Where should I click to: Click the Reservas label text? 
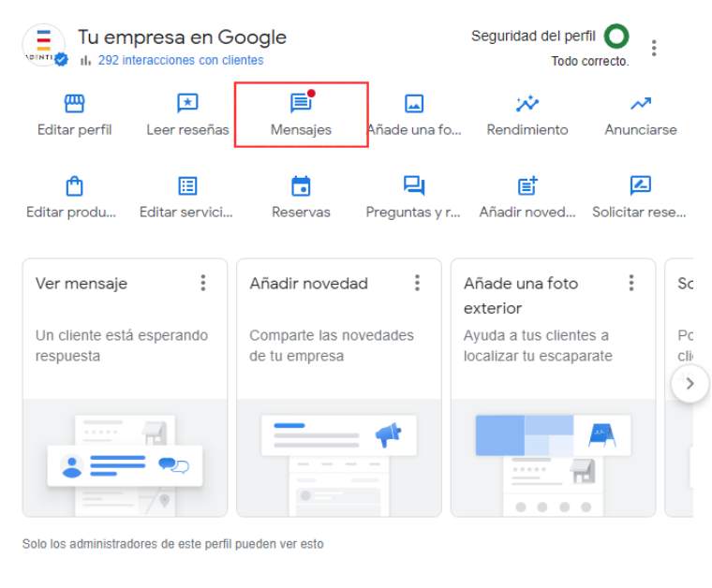coord(301,212)
